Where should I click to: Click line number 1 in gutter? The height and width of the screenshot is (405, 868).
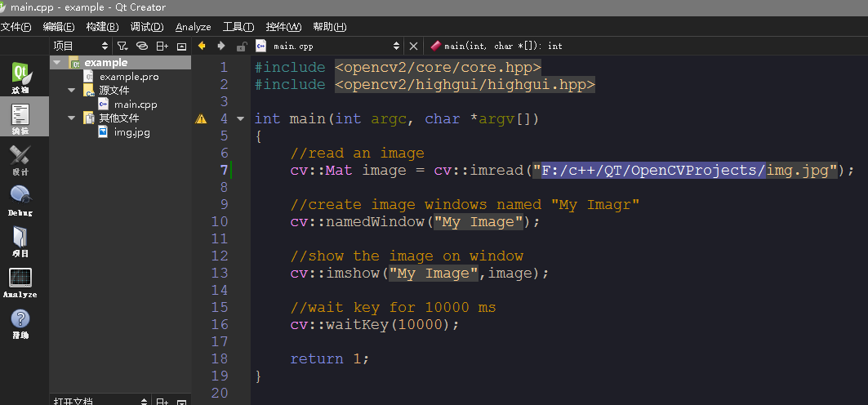pyautogui.click(x=224, y=68)
